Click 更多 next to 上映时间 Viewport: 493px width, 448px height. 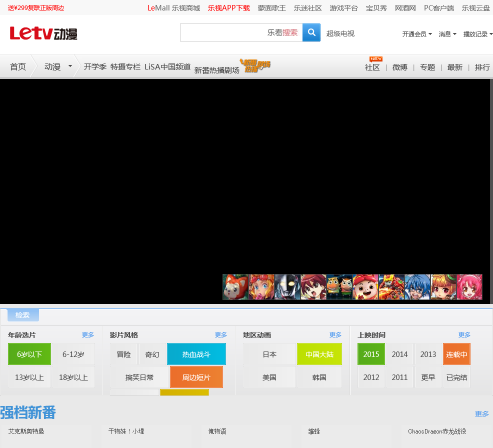[x=464, y=334]
